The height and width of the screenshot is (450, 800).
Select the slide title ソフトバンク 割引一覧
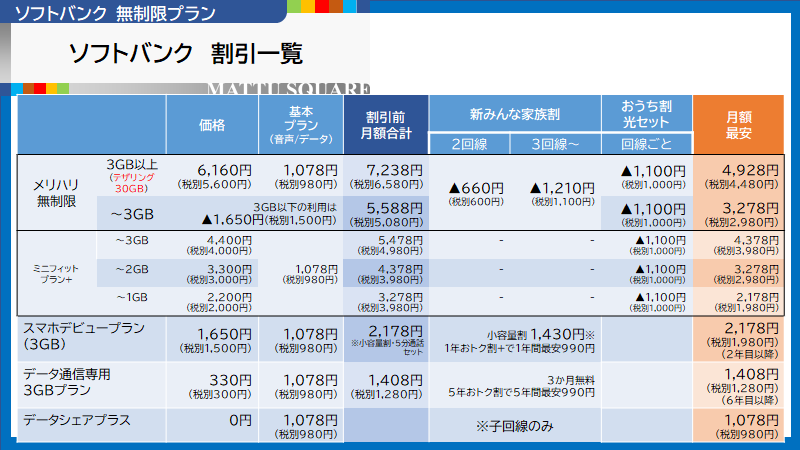point(186,53)
